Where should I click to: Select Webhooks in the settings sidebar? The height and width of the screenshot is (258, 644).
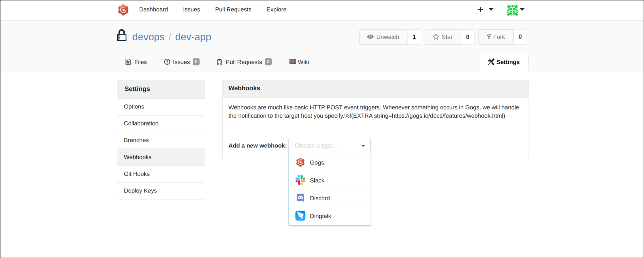161,157
